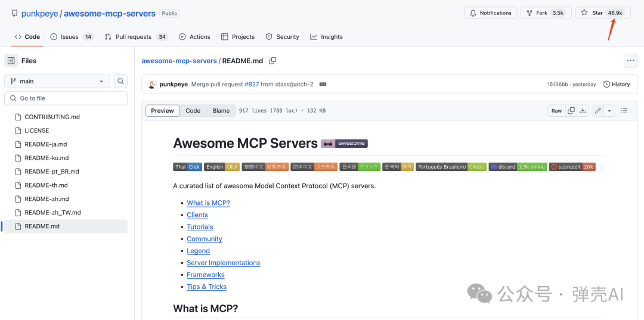Expand the edit options dropdown arrow
The width and height of the screenshot is (644, 320).
tap(609, 111)
